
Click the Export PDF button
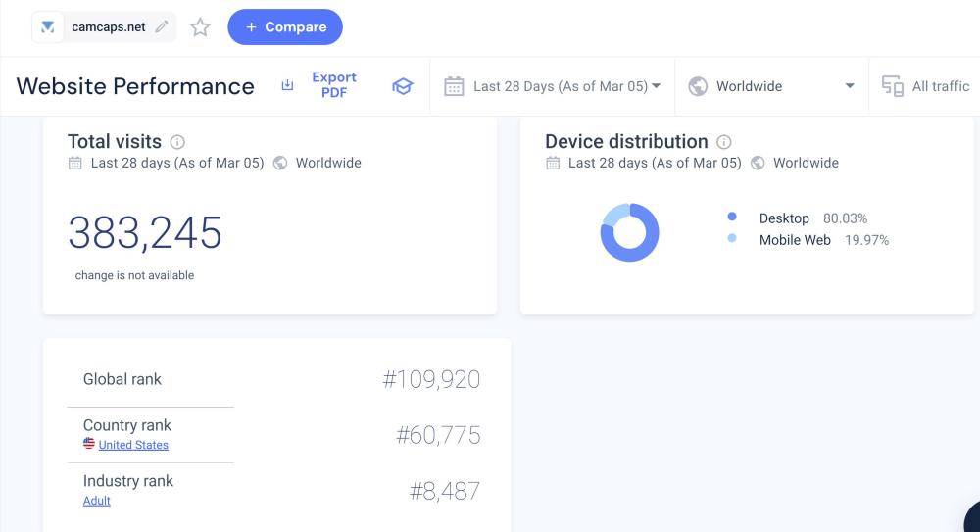tap(333, 85)
